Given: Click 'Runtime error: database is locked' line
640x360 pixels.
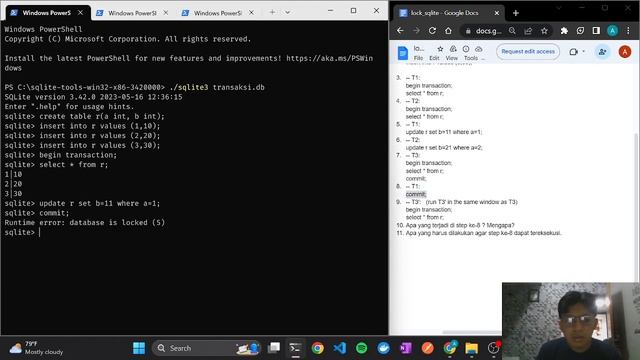Looking at the screenshot, I should pyautogui.click(x=84, y=222).
